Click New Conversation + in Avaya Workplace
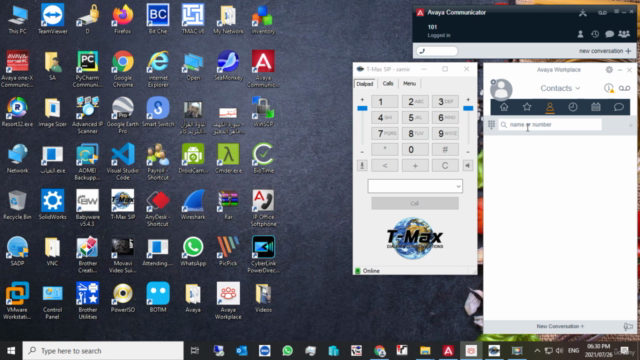This screenshot has height=360, width=640. tap(560, 327)
